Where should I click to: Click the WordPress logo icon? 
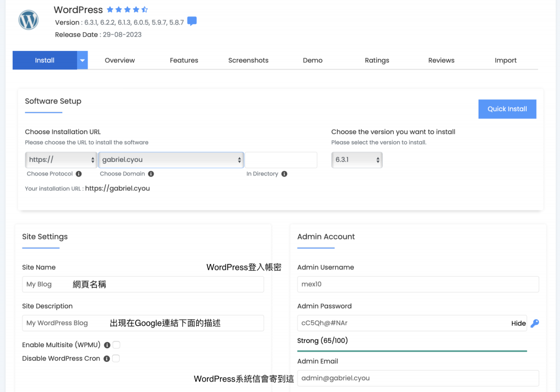28,20
